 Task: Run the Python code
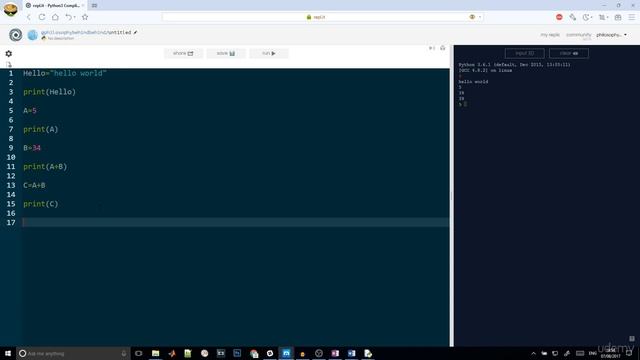269,53
